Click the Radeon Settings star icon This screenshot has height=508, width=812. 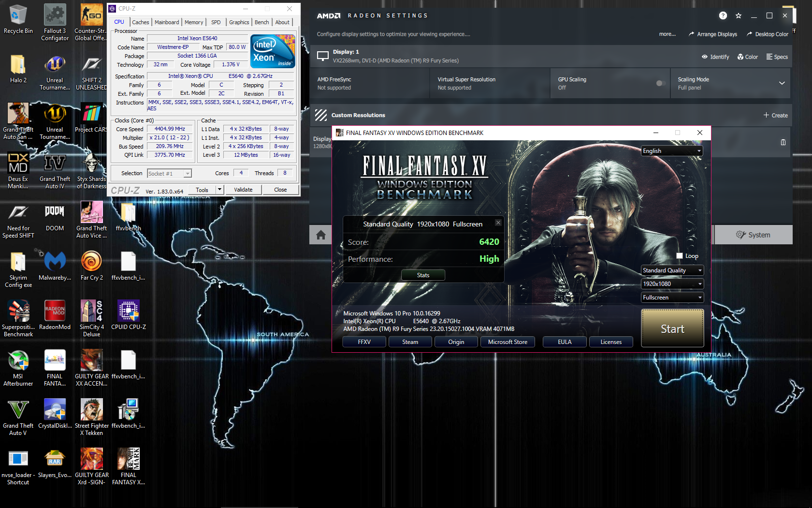738,15
